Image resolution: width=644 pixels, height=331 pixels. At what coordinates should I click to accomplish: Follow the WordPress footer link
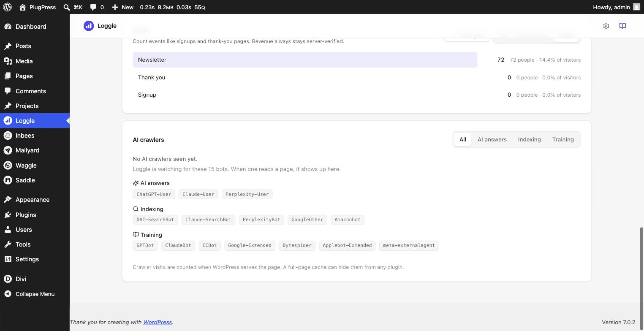click(158, 322)
